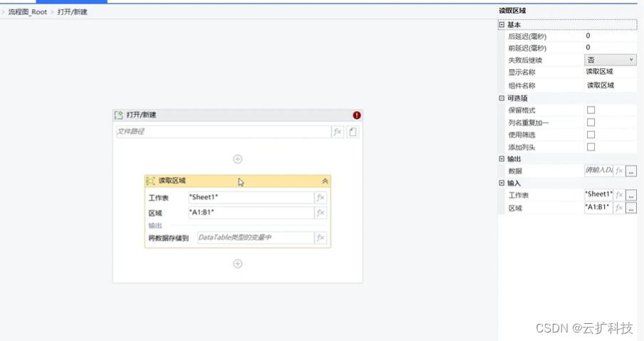Click the 文件路径 input field

(x=223, y=132)
